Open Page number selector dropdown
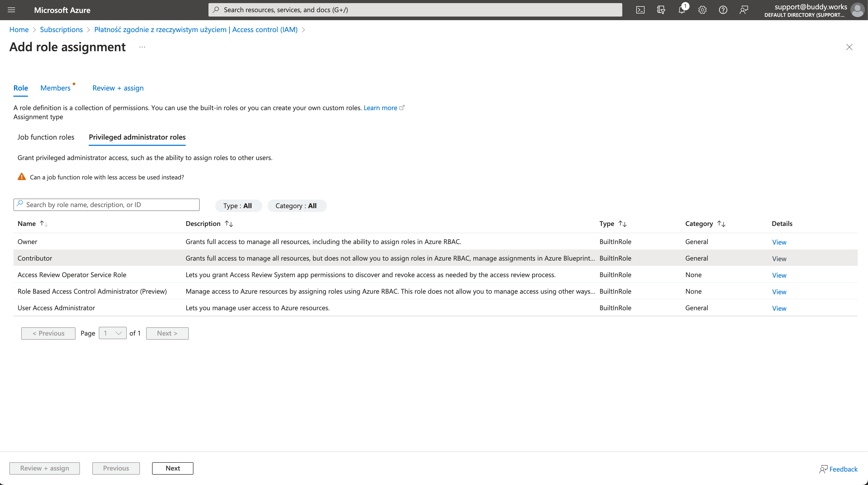Screen dimensions: 868x485 112,333
